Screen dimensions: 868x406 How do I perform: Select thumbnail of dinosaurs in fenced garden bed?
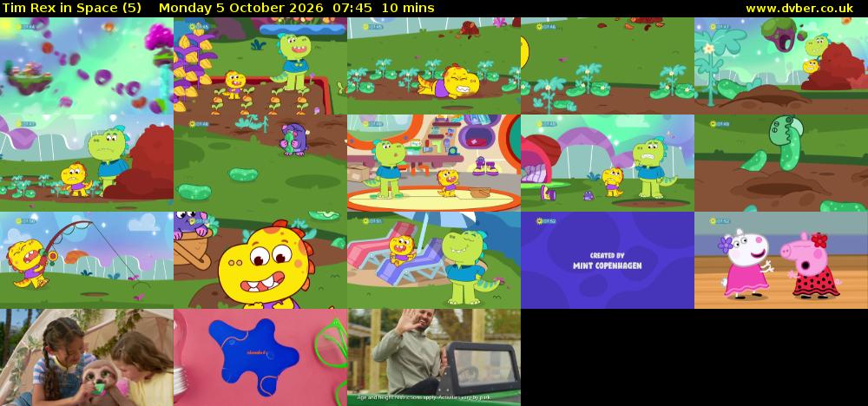point(260,66)
